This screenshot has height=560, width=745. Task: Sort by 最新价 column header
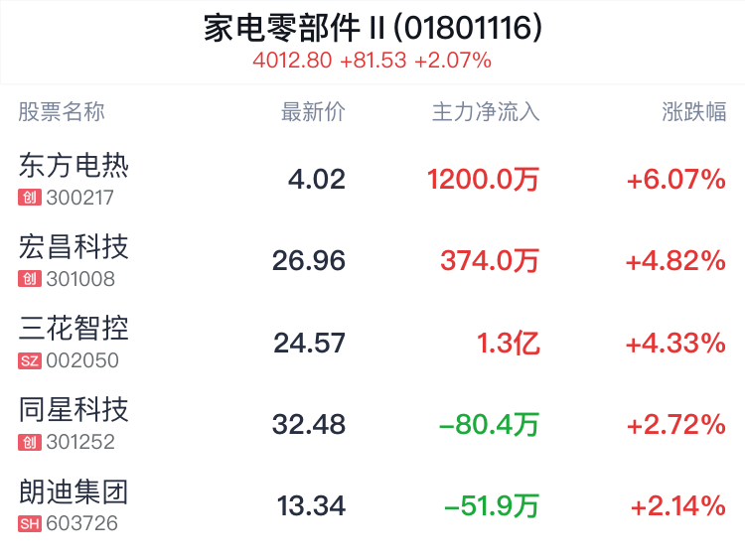313,112
